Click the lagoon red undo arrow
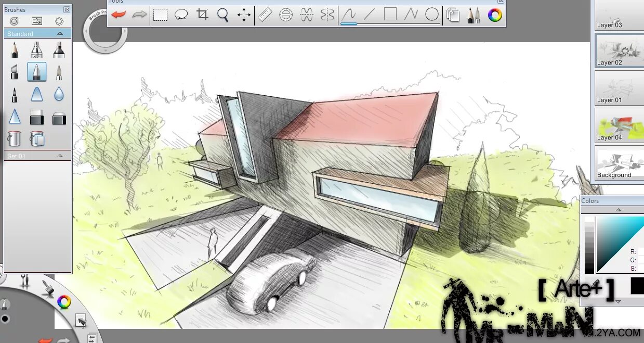The width and height of the screenshot is (644, 343). click(46, 340)
